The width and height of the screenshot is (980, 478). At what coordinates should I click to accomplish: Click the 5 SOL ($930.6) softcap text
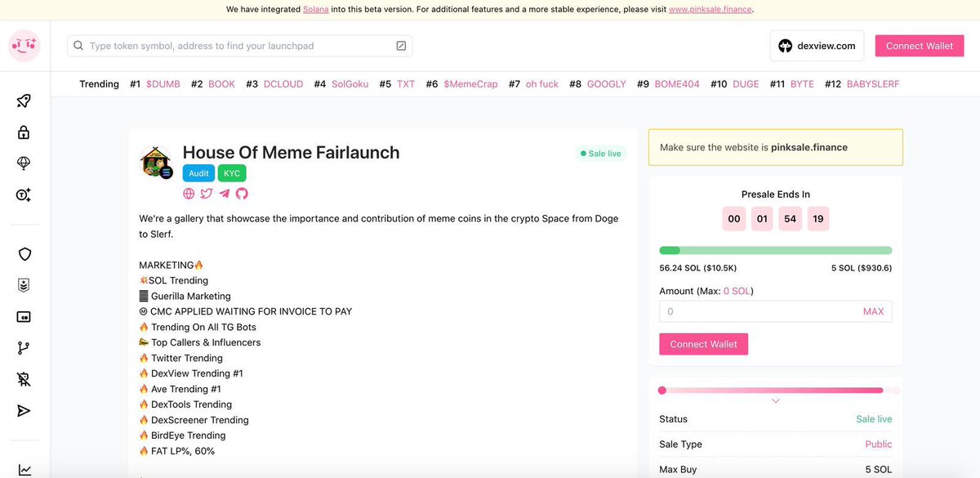pyautogui.click(x=862, y=268)
